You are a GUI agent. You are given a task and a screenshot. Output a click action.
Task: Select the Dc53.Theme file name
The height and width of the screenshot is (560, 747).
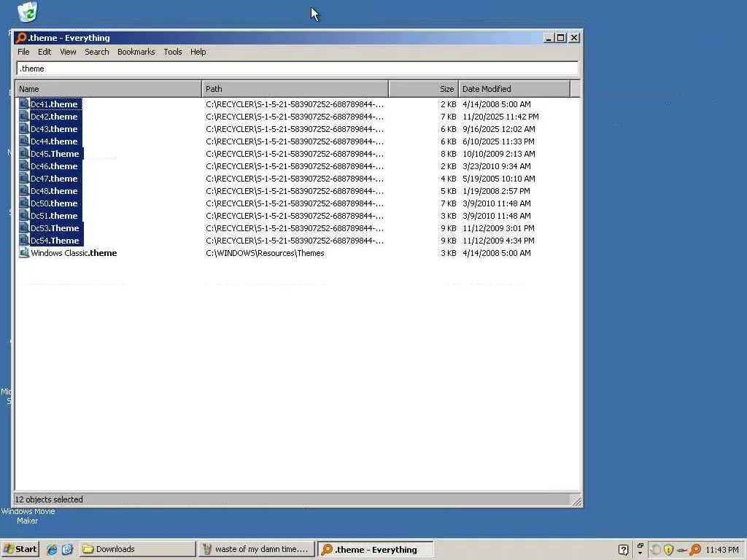tap(55, 228)
